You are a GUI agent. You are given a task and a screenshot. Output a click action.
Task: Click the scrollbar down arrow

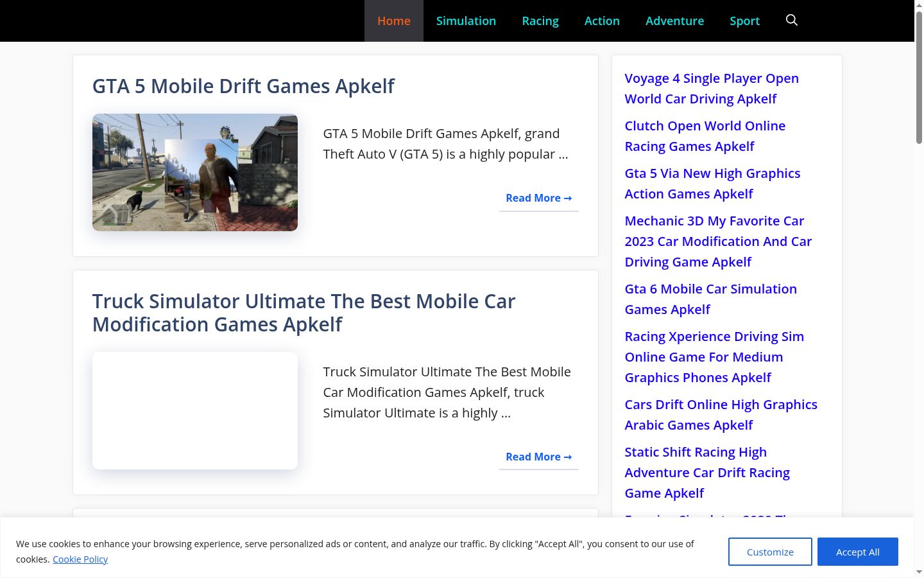pyautogui.click(x=919, y=572)
